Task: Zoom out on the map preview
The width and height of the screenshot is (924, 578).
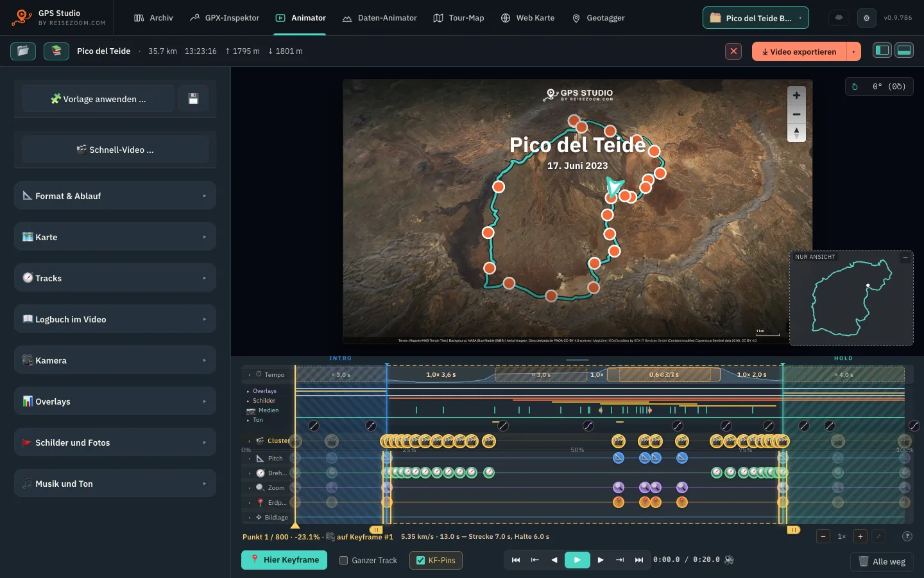Action: [x=796, y=114]
